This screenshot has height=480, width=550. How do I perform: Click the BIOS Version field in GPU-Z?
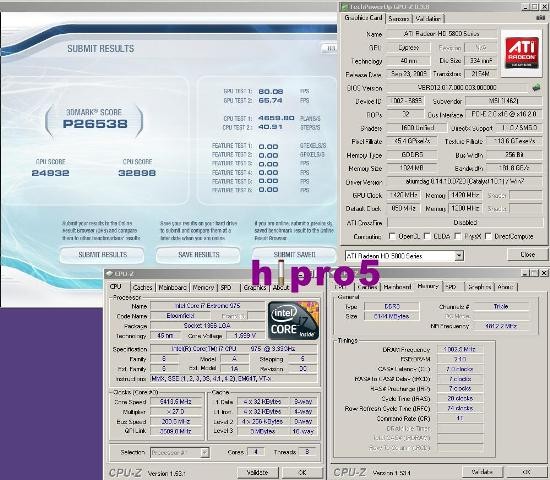tap(457, 88)
